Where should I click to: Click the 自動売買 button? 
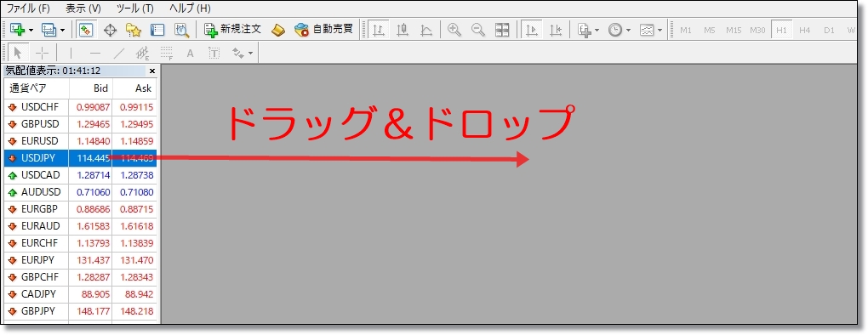(x=324, y=30)
